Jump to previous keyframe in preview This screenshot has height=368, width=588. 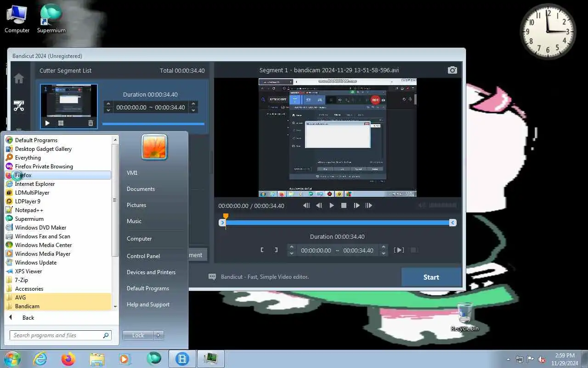[306, 206]
